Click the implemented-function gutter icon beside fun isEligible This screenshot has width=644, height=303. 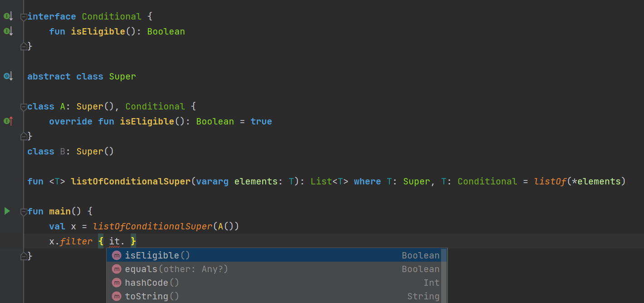8,31
